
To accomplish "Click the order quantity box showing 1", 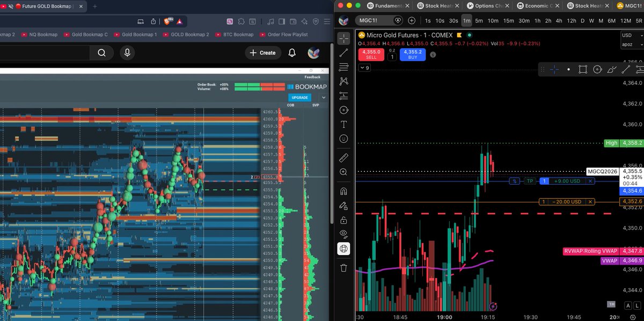I will 392,56.
